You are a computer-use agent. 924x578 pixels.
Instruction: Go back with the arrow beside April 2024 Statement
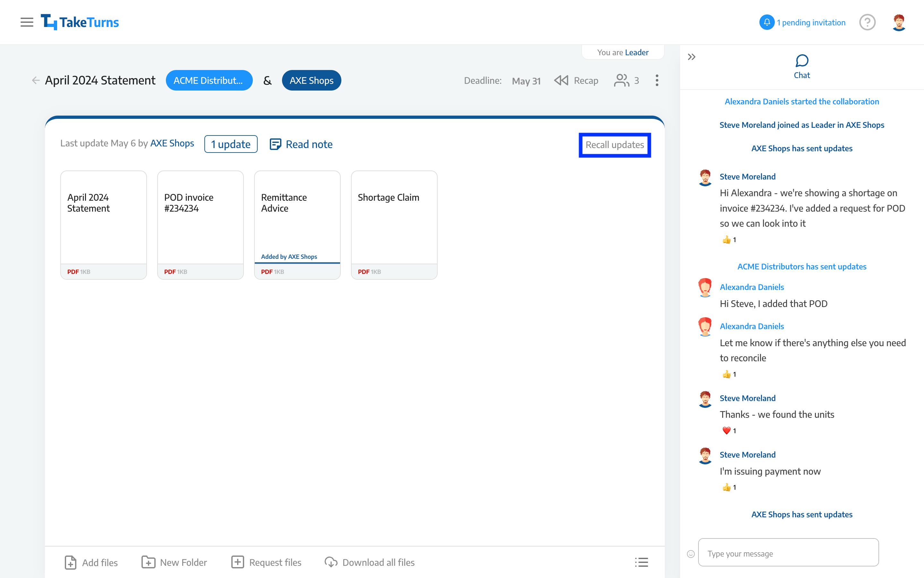click(36, 80)
